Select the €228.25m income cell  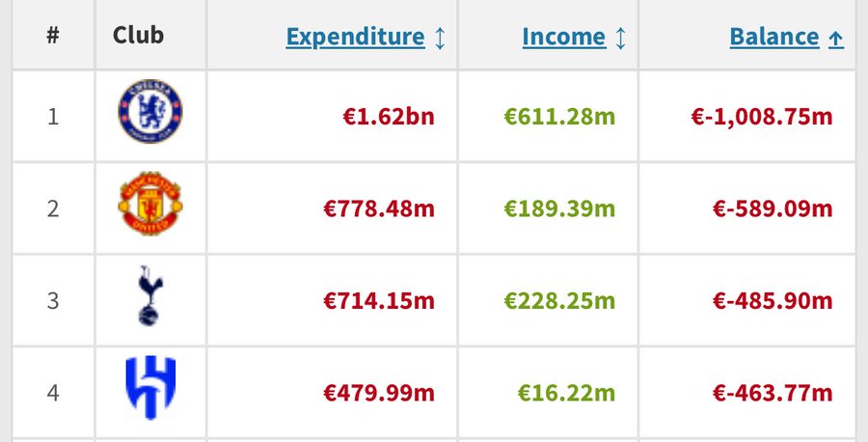coord(558,300)
